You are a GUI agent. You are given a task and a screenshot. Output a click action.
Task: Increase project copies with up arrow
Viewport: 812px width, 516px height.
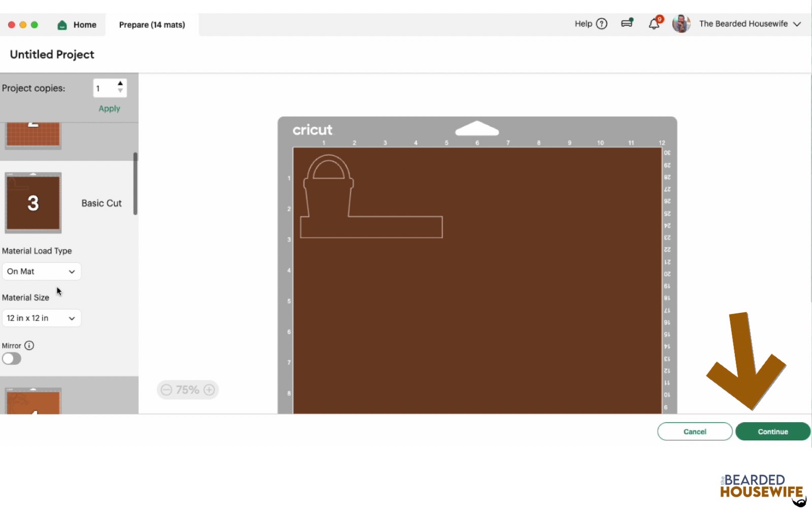click(120, 83)
